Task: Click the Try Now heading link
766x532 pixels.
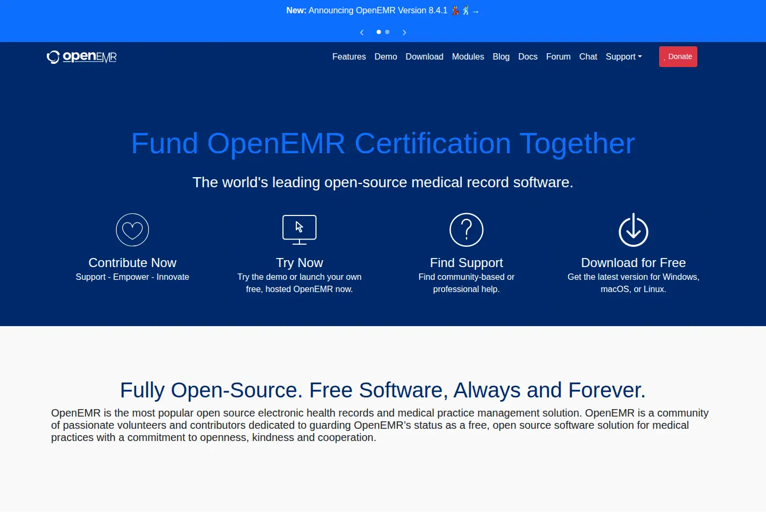Action: coord(299,263)
